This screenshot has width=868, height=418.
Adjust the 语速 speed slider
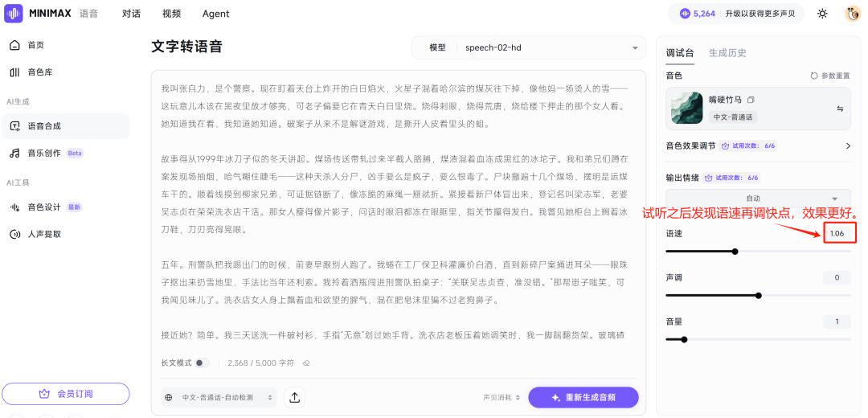click(735, 252)
